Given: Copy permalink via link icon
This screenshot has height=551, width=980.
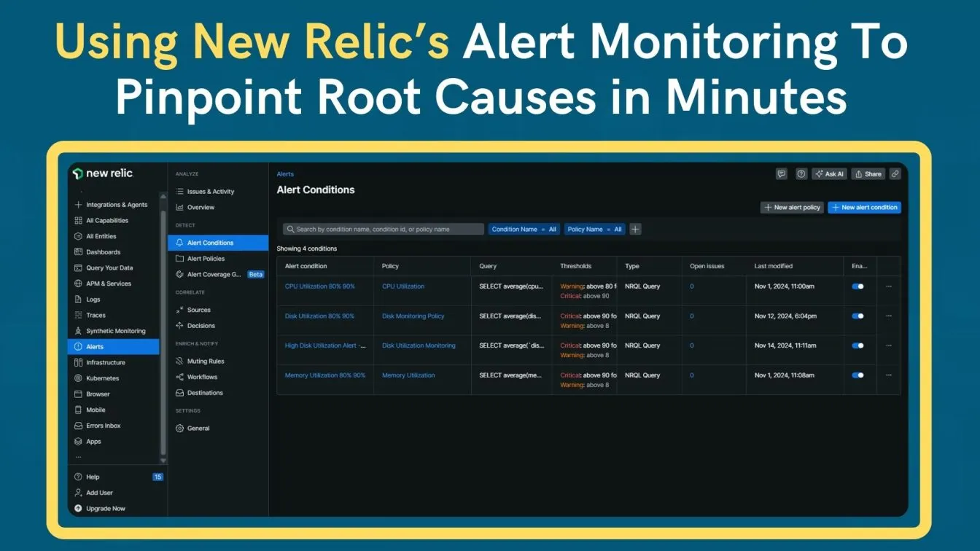Looking at the screenshot, I should (895, 174).
